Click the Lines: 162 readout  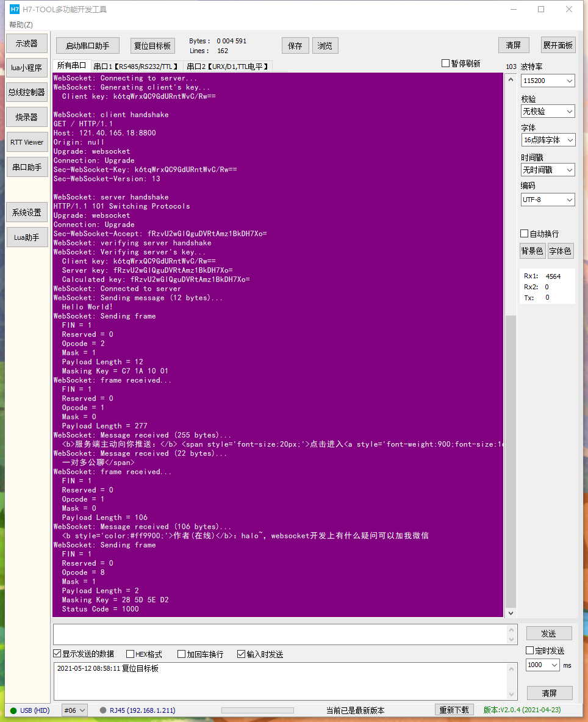tap(209, 51)
